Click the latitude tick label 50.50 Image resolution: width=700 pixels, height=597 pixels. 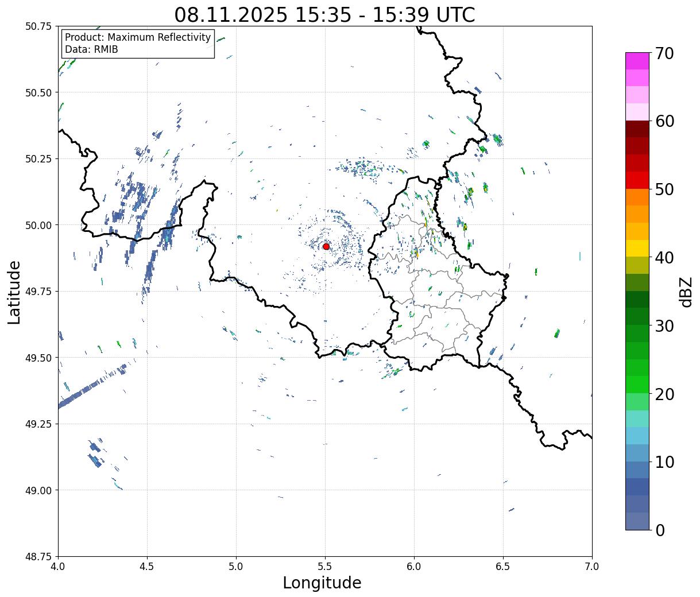[x=38, y=92]
